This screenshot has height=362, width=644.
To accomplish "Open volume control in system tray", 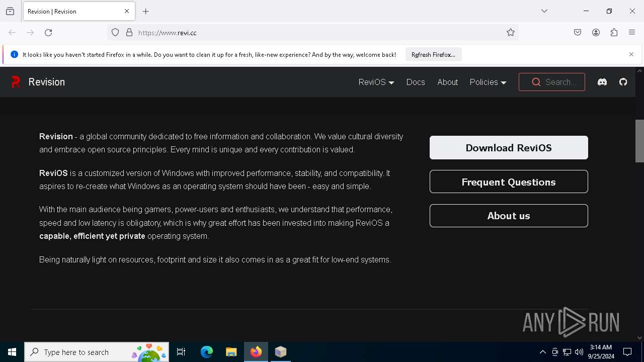I will 579,352.
